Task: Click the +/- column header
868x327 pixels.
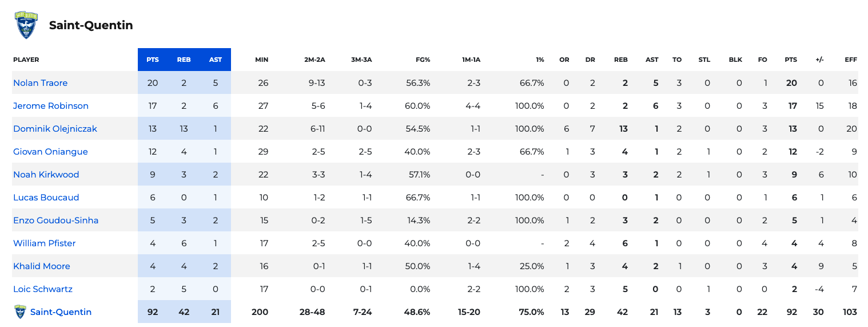Action: pos(820,60)
